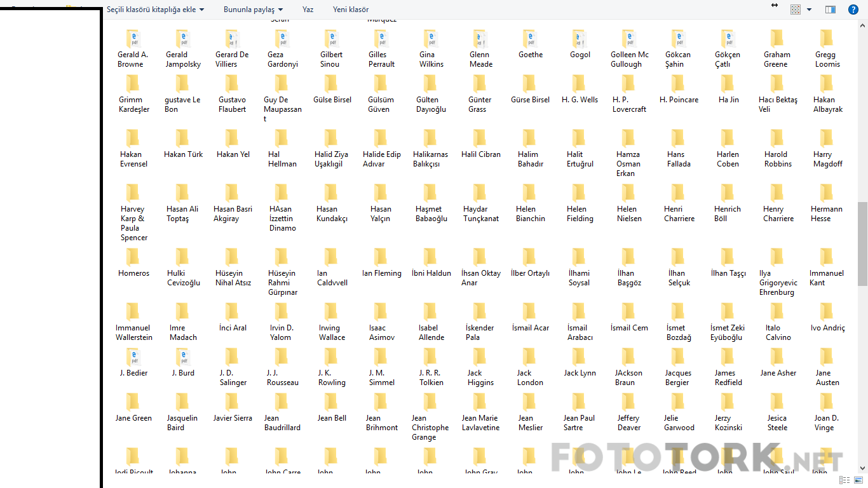
Task: Select the J. R. R. Tolkien folder icon
Action: point(430,357)
